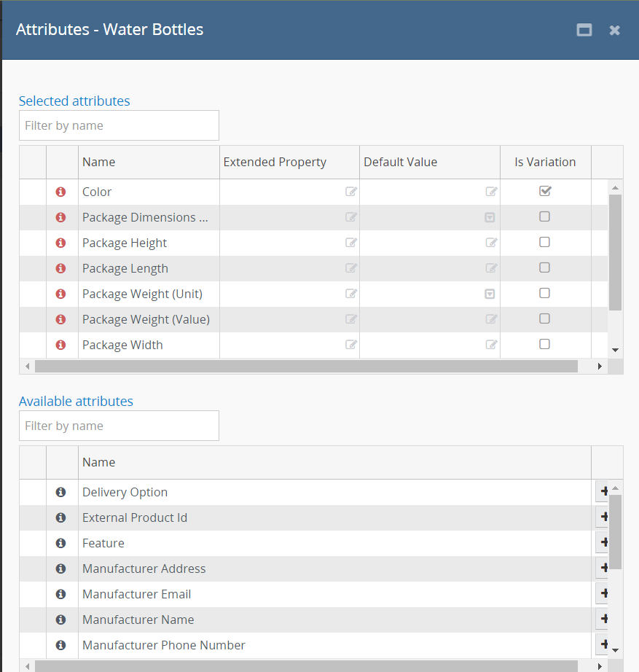Edit Extended Property for Package Length
This screenshot has width=639, height=672.
351,268
